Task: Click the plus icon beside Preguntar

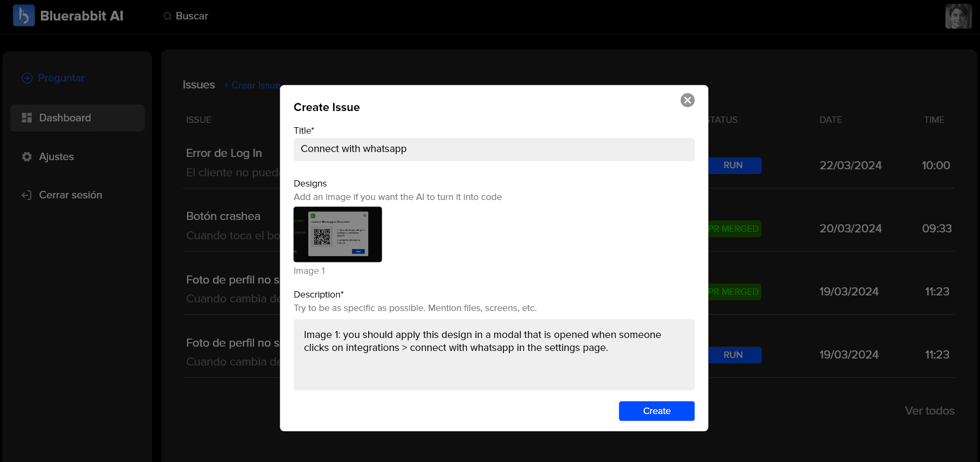Action: click(x=27, y=78)
